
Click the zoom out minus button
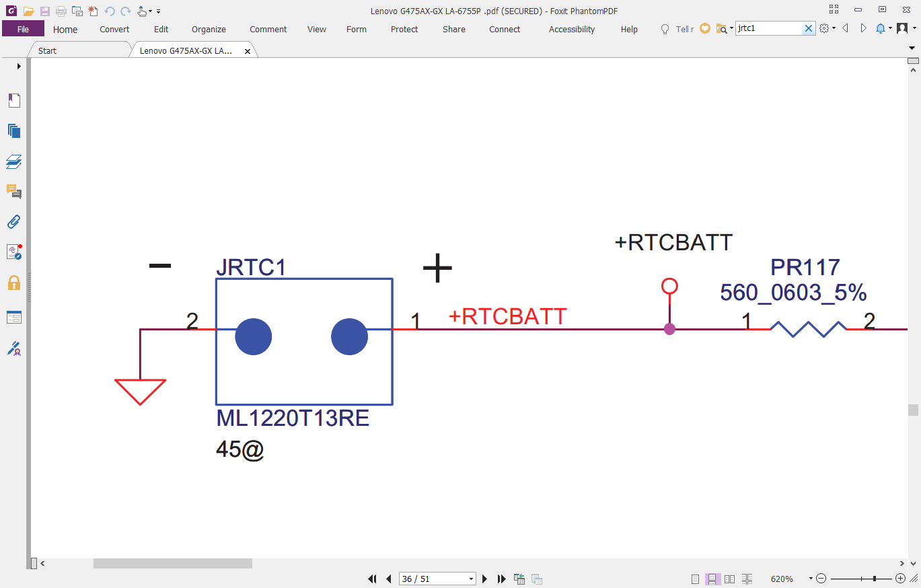tap(821, 579)
